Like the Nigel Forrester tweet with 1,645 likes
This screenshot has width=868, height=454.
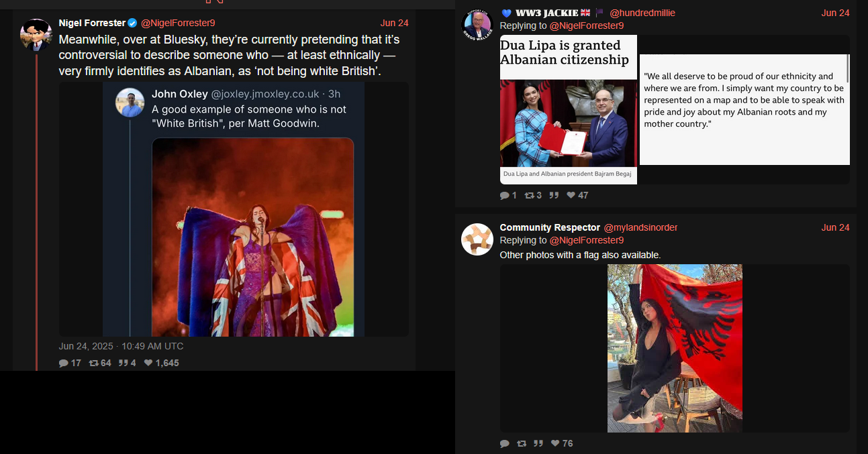click(x=148, y=363)
